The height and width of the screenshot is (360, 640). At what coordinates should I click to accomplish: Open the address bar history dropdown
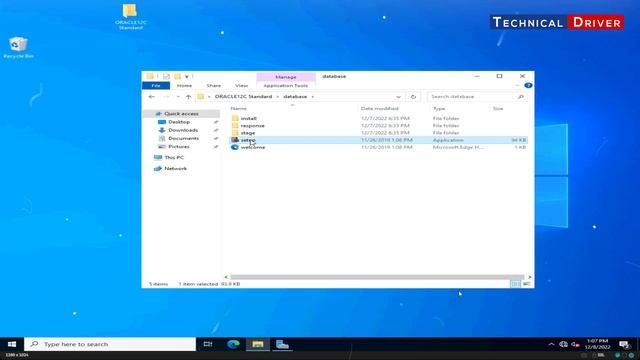[x=398, y=97]
